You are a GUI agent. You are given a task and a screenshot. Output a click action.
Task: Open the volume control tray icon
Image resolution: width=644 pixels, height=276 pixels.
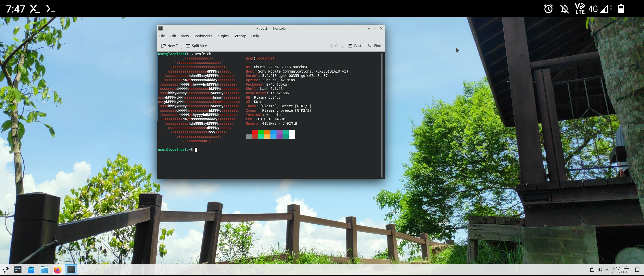pyautogui.click(x=600, y=270)
